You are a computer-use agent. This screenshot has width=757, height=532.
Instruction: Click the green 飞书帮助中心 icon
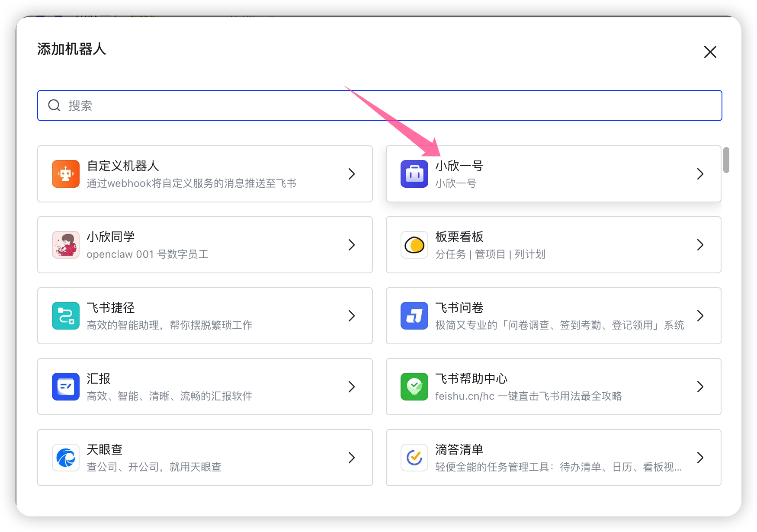pyautogui.click(x=414, y=387)
